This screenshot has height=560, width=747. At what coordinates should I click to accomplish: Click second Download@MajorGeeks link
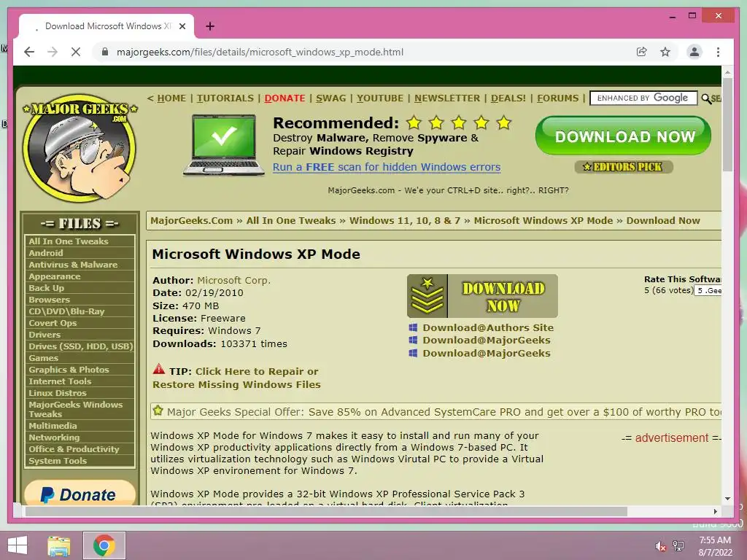point(487,354)
